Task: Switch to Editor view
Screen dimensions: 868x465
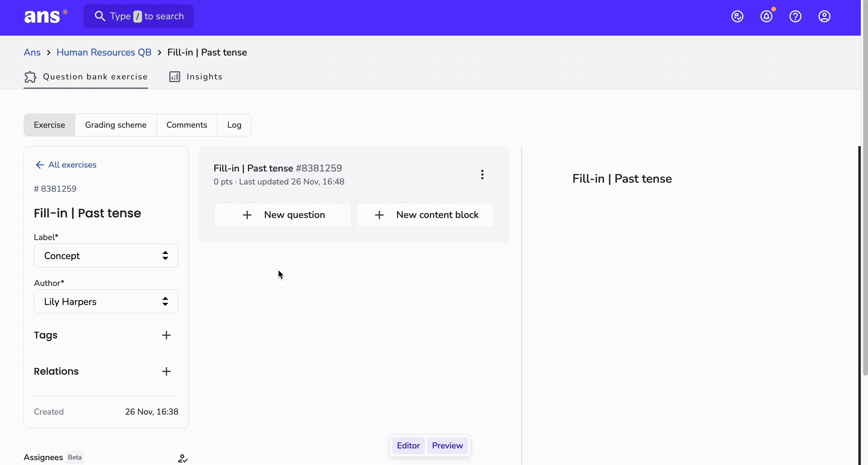Action: [408, 445]
